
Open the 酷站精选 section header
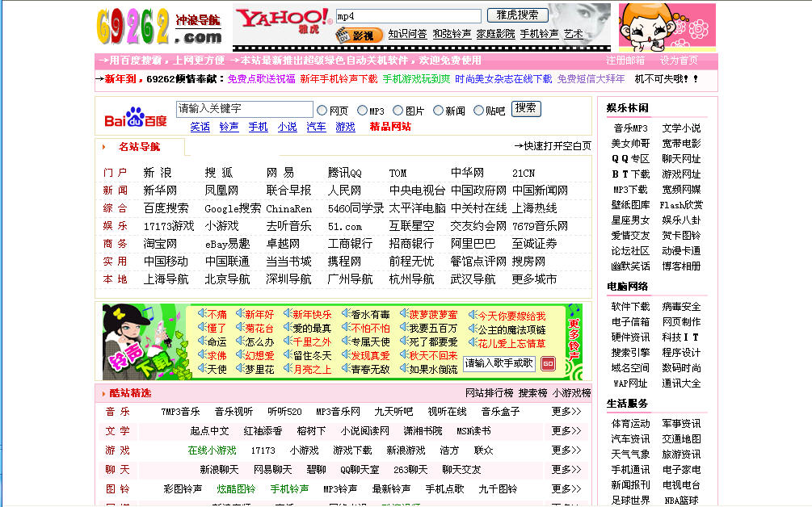point(130,393)
